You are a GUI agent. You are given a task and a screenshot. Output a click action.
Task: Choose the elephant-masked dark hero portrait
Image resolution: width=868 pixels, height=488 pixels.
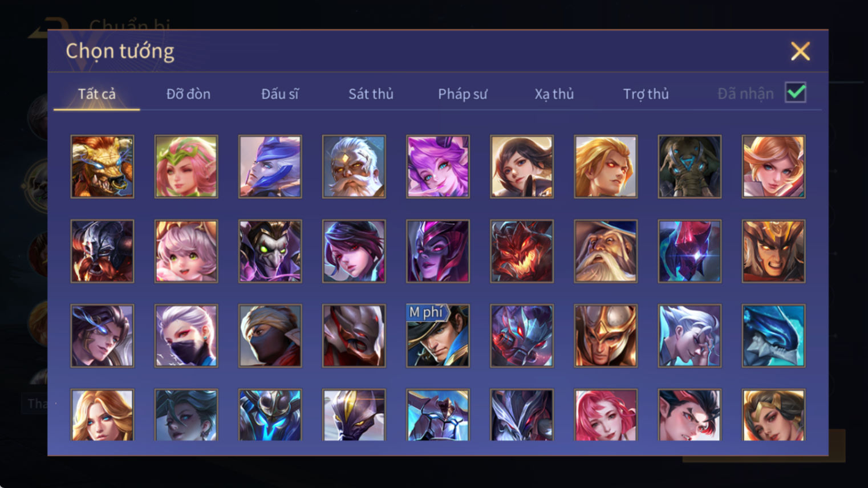(x=689, y=166)
